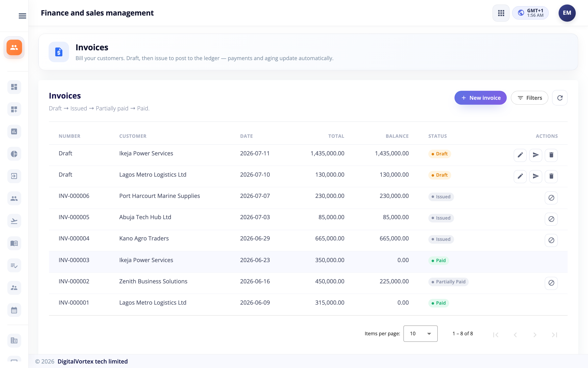This screenshot has width=588, height=368.
Task: Click the Invoices document header icon
Action: (59, 52)
